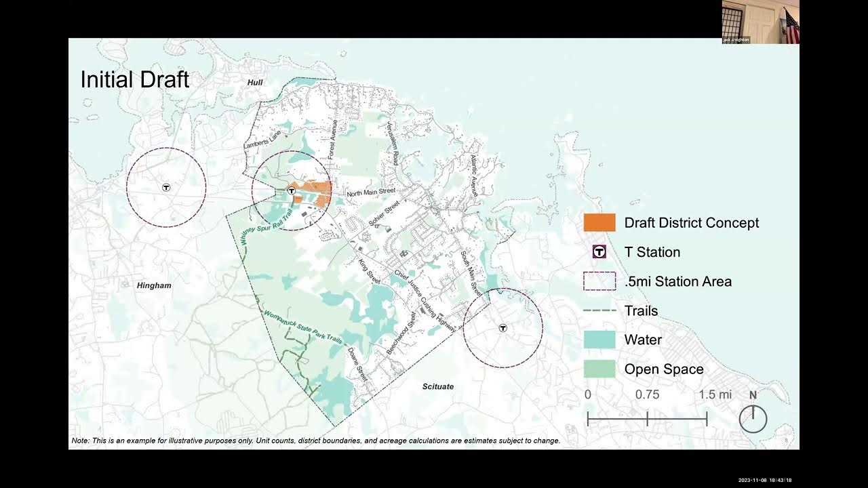Click the 'Open Space' legend text
Screen dimensions: 868x488
[x=664, y=369]
